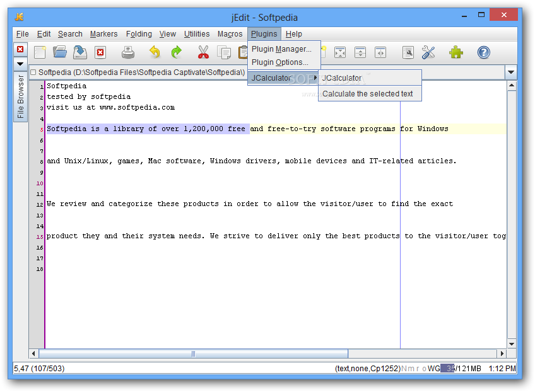Open Buffer Options toolbar icon
This screenshot has width=535, height=392.
[x=408, y=52]
